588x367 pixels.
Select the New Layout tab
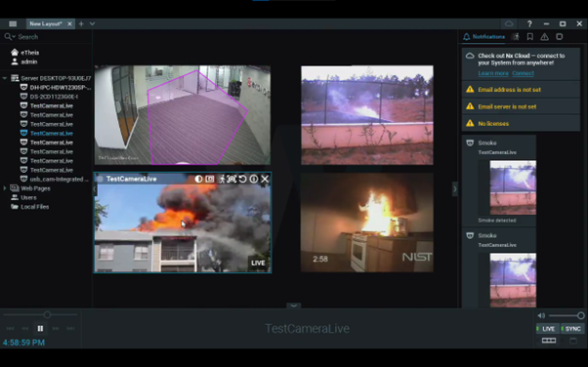tap(46, 23)
